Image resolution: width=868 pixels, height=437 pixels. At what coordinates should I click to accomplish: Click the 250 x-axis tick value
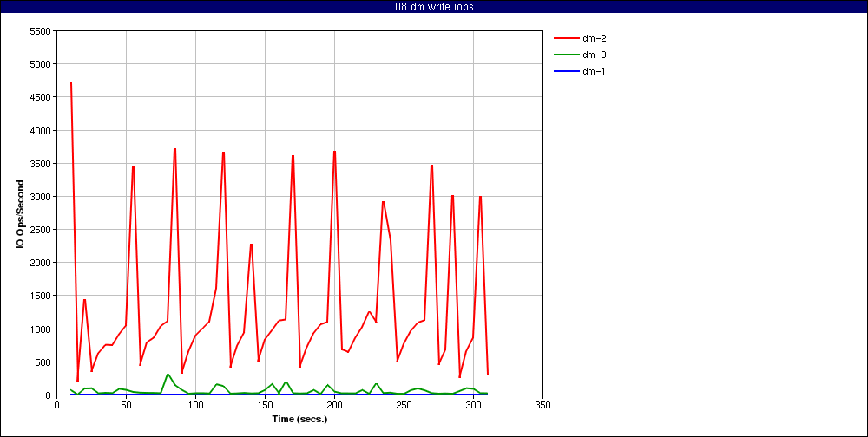pos(404,404)
